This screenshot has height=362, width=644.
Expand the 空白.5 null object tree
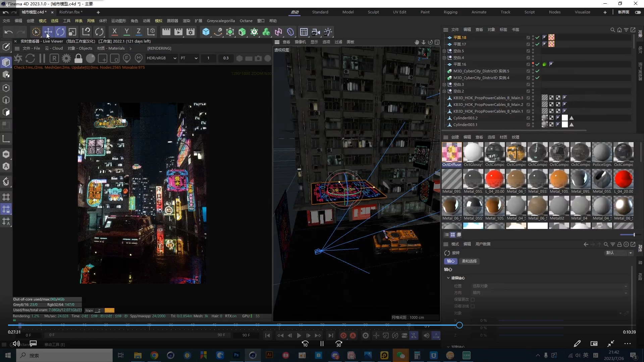click(x=444, y=51)
